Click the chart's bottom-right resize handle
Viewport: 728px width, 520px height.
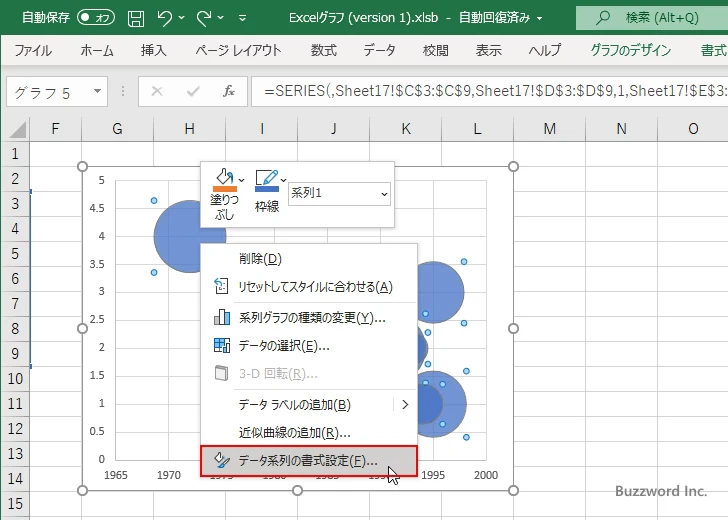click(x=513, y=490)
